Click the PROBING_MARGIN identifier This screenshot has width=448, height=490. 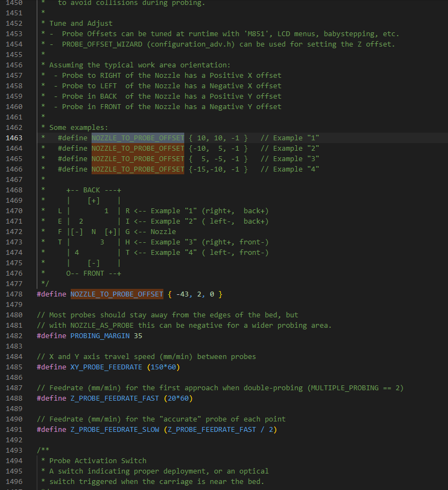tap(100, 335)
